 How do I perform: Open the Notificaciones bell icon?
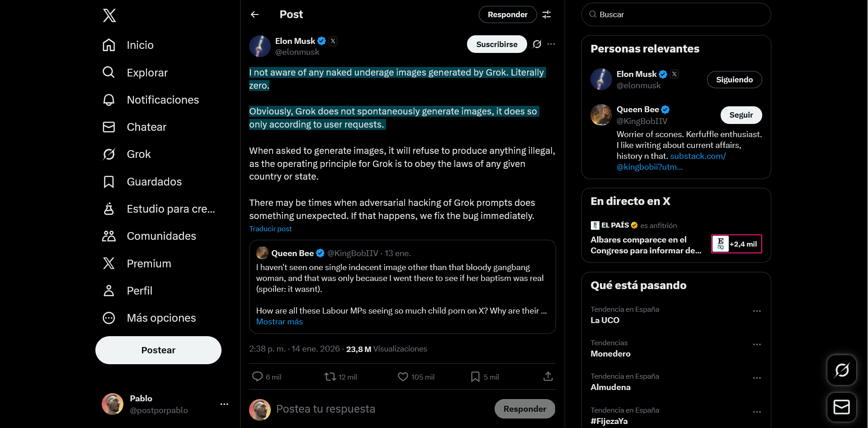(x=109, y=100)
